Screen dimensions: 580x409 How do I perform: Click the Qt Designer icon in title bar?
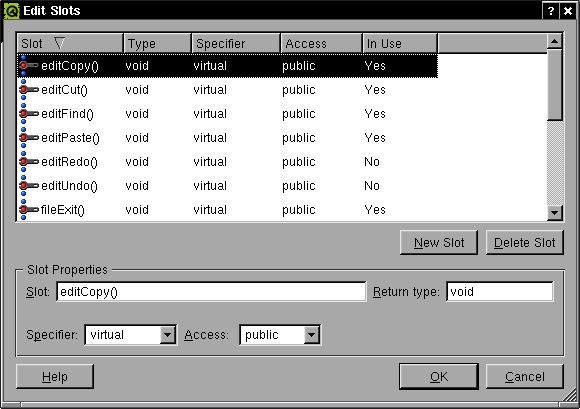[x=11, y=11]
